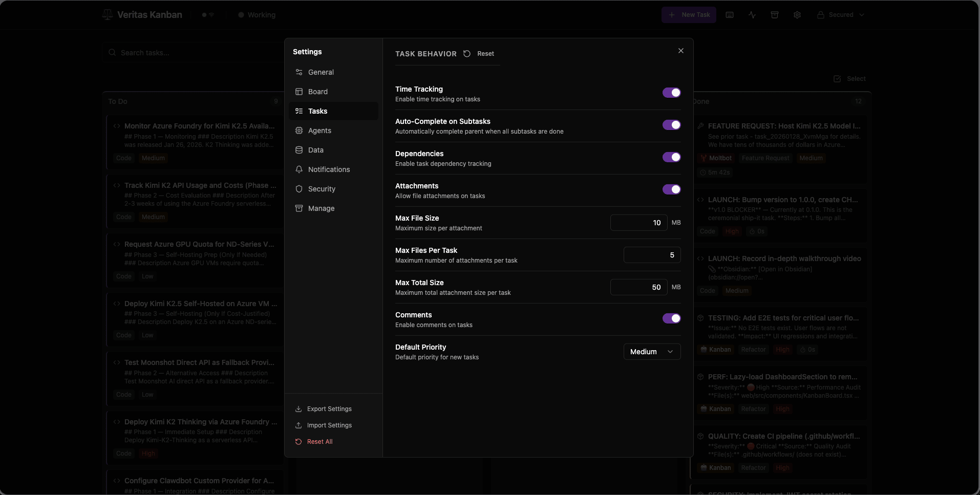Click the Import Settings upload icon

pos(299,425)
